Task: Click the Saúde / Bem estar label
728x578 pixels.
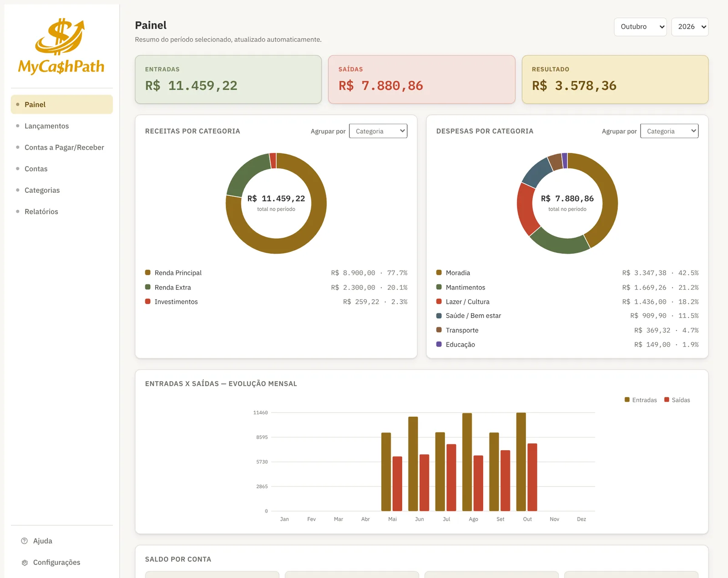Action: pyautogui.click(x=473, y=316)
